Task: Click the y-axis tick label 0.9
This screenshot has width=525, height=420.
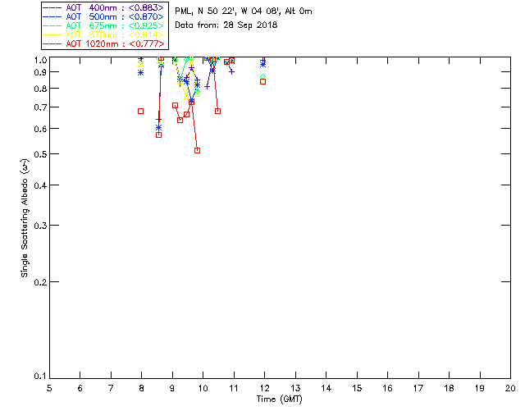Action: [x=40, y=72]
